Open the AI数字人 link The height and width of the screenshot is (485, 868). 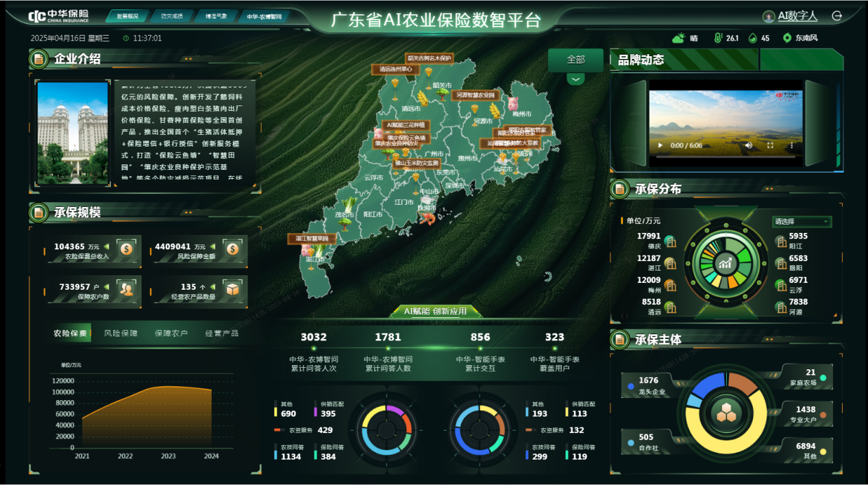797,16
